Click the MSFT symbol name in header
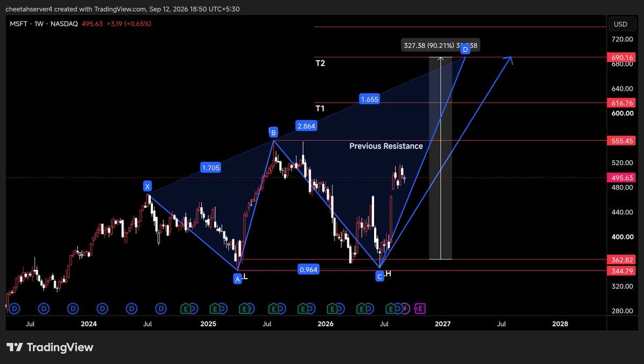 tap(18, 24)
